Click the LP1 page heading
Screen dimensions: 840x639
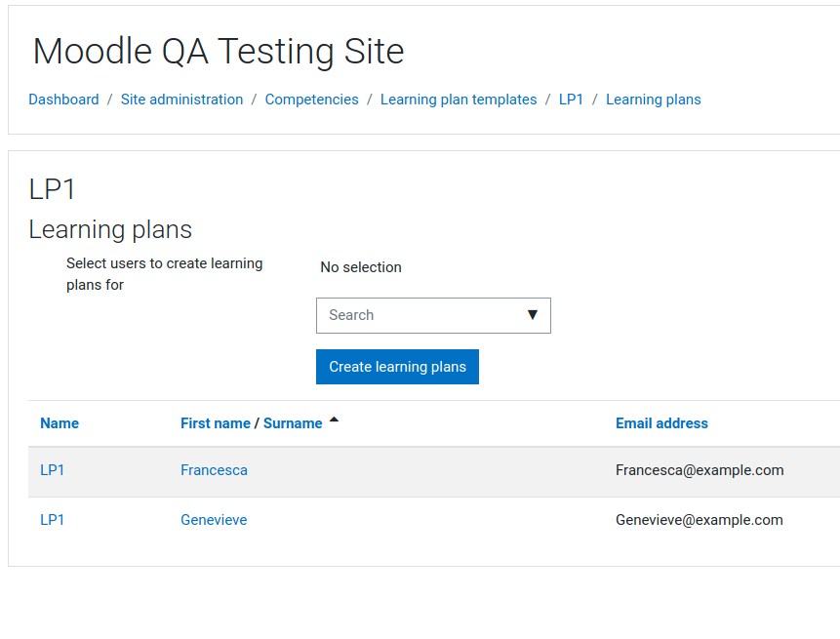pos(52,189)
